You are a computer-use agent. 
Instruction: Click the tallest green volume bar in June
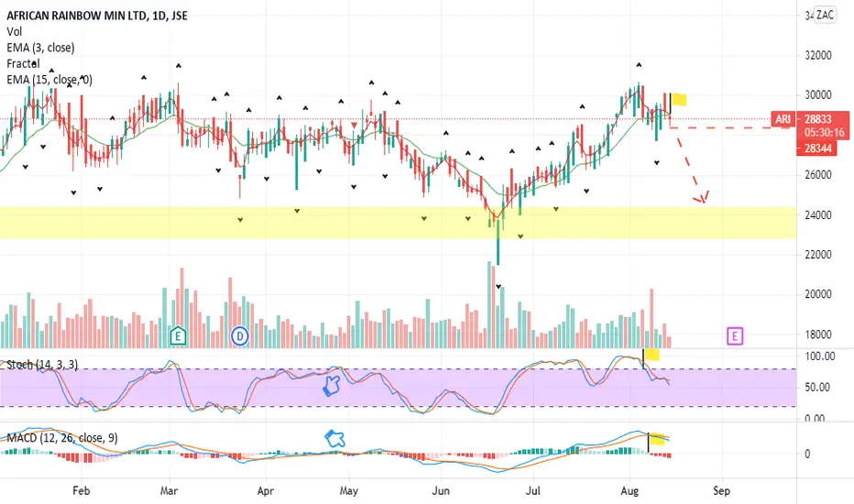[x=489, y=304]
